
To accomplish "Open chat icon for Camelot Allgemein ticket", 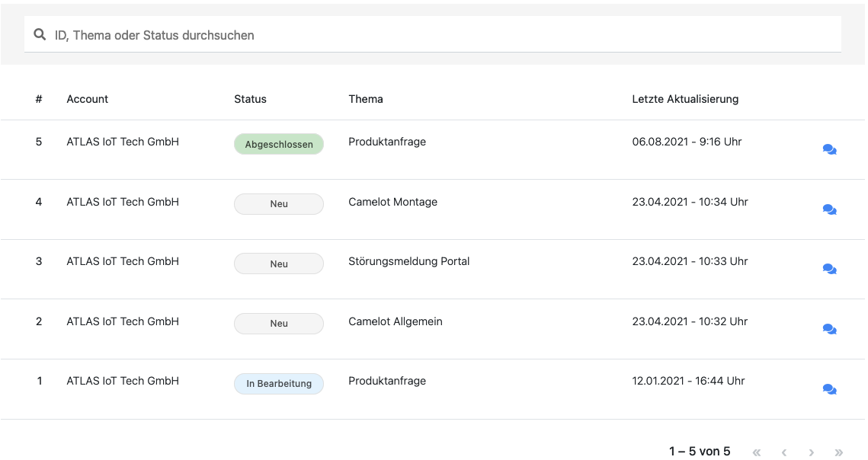I will pos(829,329).
